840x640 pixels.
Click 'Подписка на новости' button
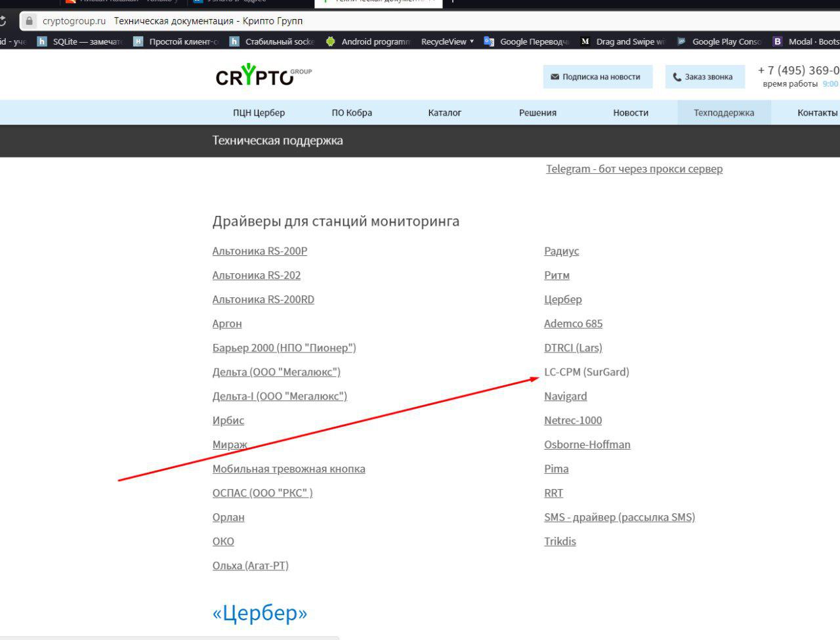(x=598, y=77)
